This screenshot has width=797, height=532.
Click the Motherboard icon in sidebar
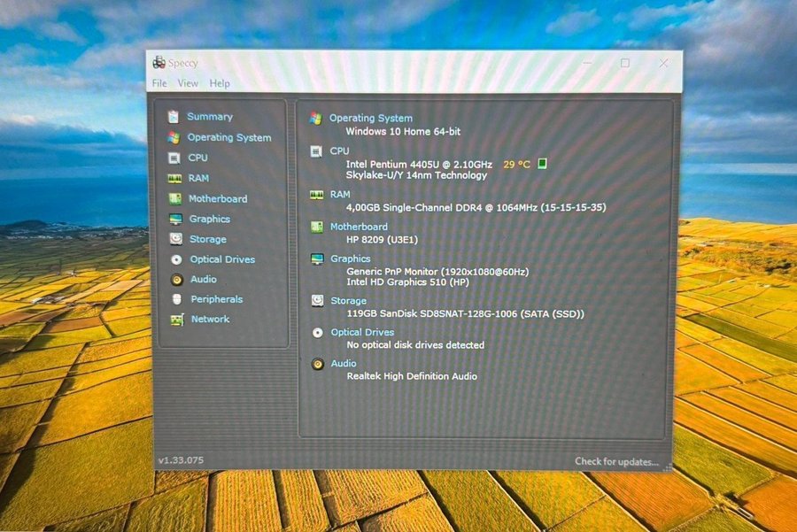point(174,198)
